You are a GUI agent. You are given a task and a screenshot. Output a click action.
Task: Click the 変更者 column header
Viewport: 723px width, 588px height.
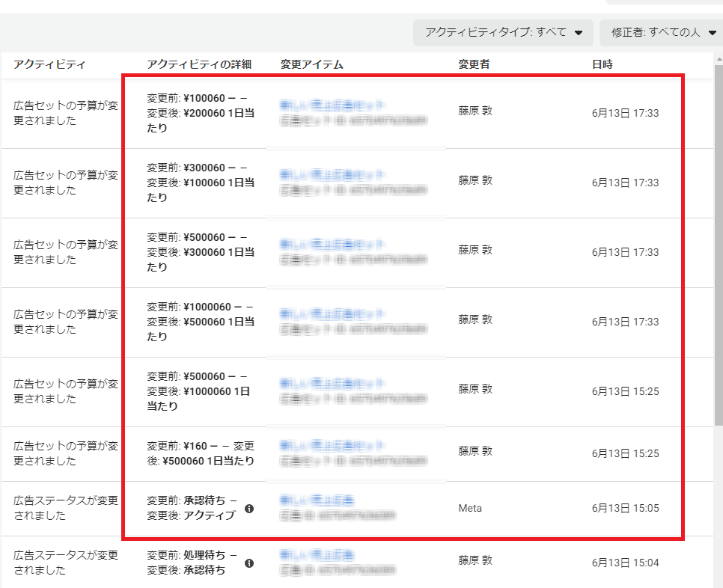point(474,65)
